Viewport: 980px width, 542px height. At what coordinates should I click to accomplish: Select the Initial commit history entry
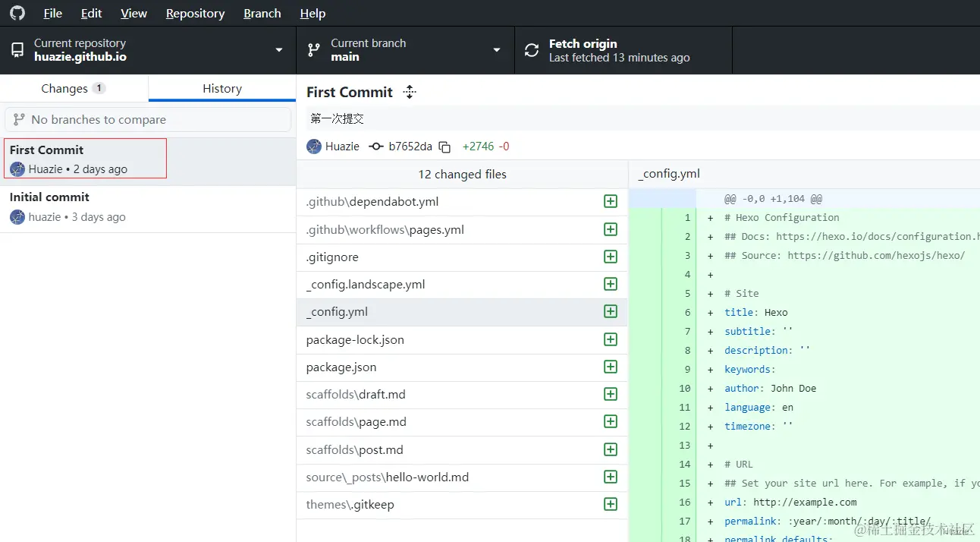tap(148, 207)
